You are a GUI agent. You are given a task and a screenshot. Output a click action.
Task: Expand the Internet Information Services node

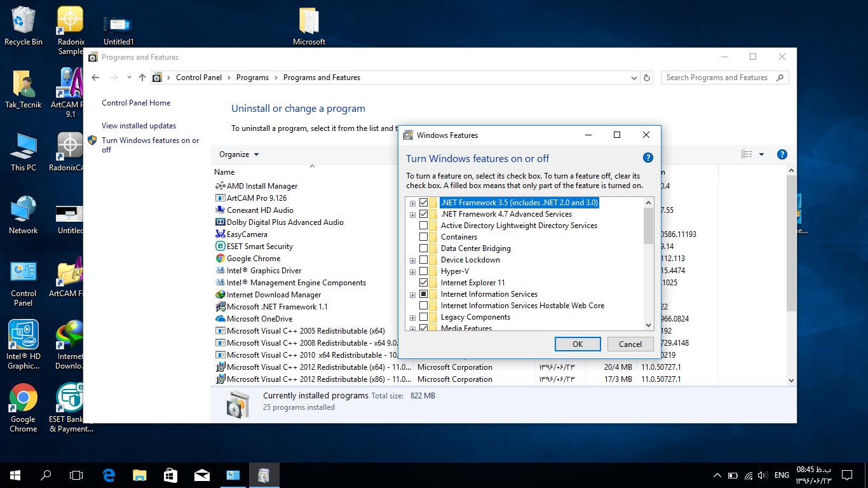click(x=413, y=295)
